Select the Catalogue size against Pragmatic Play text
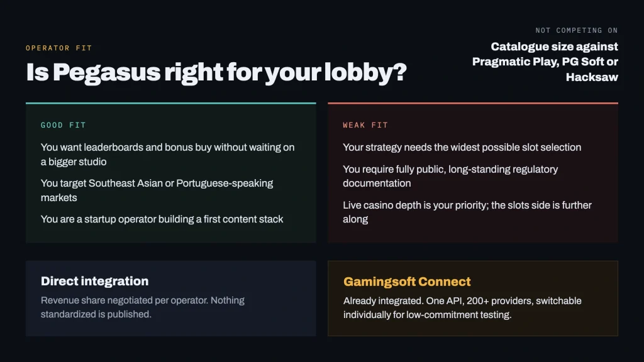The image size is (644, 362). pyautogui.click(x=545, y=62)
